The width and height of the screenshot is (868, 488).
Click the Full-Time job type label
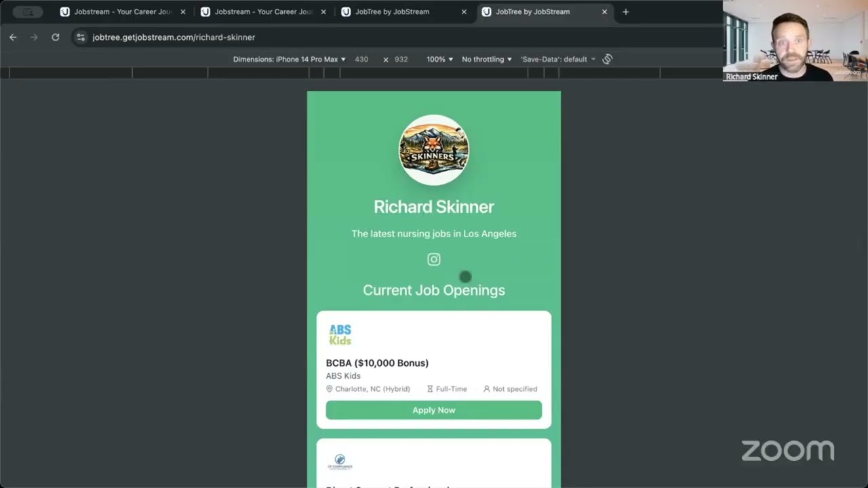coord(452,389)
